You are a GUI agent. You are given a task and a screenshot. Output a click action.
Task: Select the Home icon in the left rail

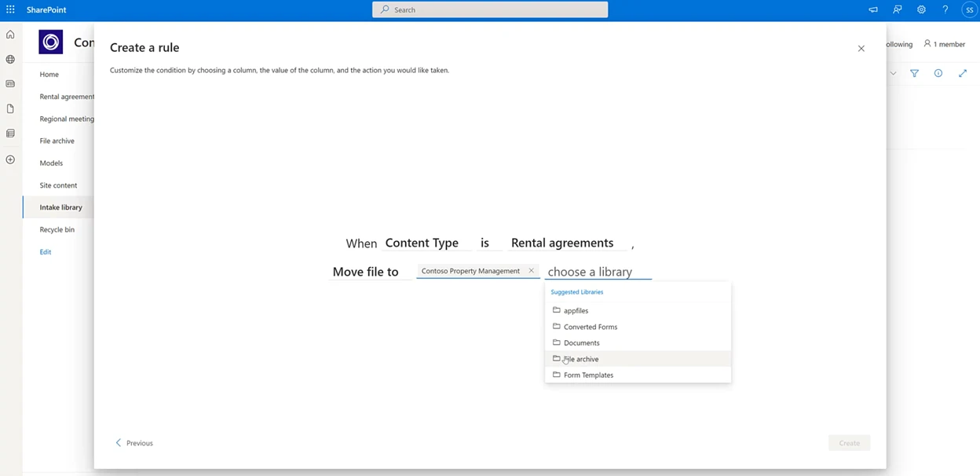pos(10,35)
